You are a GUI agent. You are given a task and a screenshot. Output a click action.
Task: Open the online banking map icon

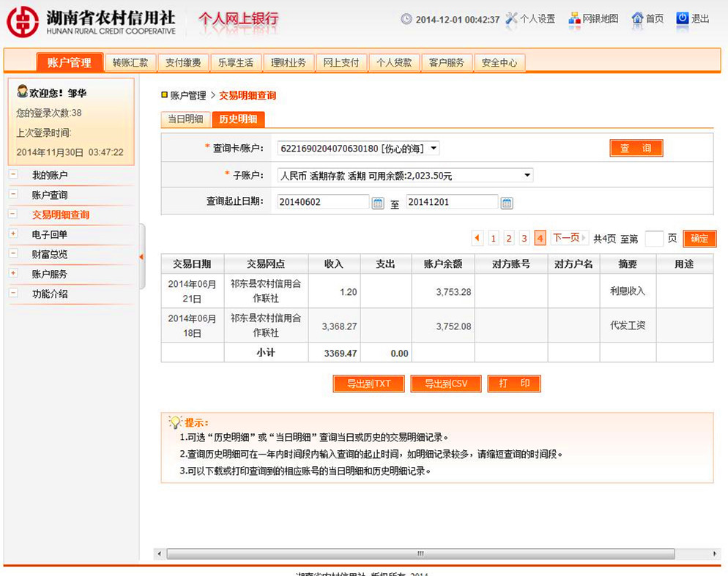(574, 19)
